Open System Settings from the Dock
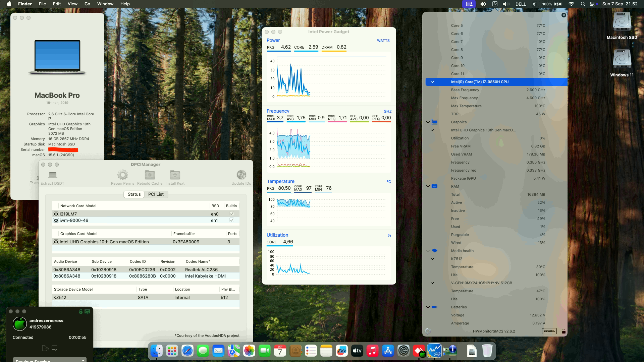This screenshot has height=362, width=644. pos(404,351)
